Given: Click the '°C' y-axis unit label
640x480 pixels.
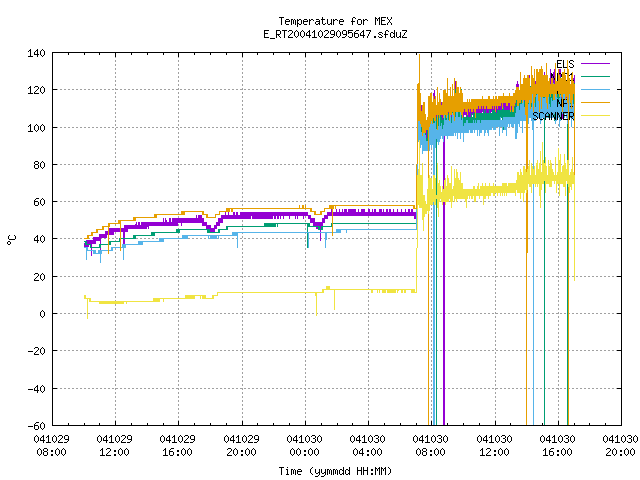Looking at the screenshot, I should pos(12,240).
